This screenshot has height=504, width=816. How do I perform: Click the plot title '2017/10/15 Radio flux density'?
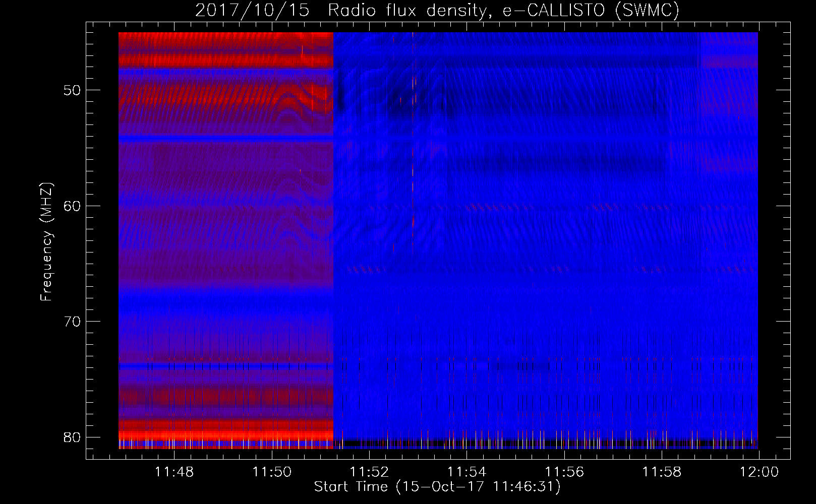437,10
